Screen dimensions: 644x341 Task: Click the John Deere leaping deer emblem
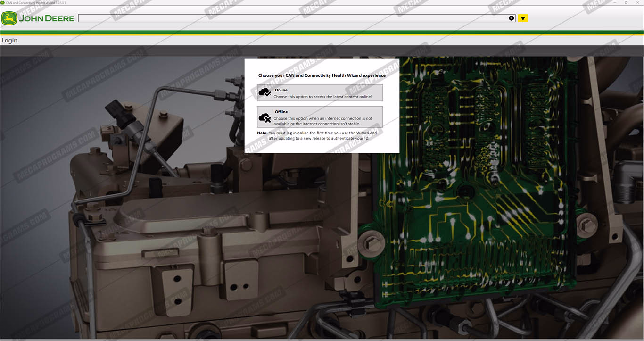click(9, 18)
